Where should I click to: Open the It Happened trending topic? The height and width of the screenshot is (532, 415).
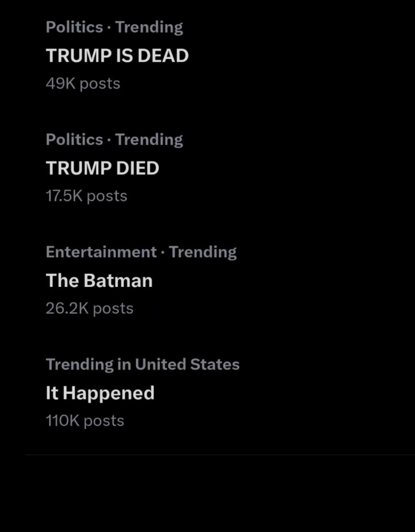[x=100, y=393]
